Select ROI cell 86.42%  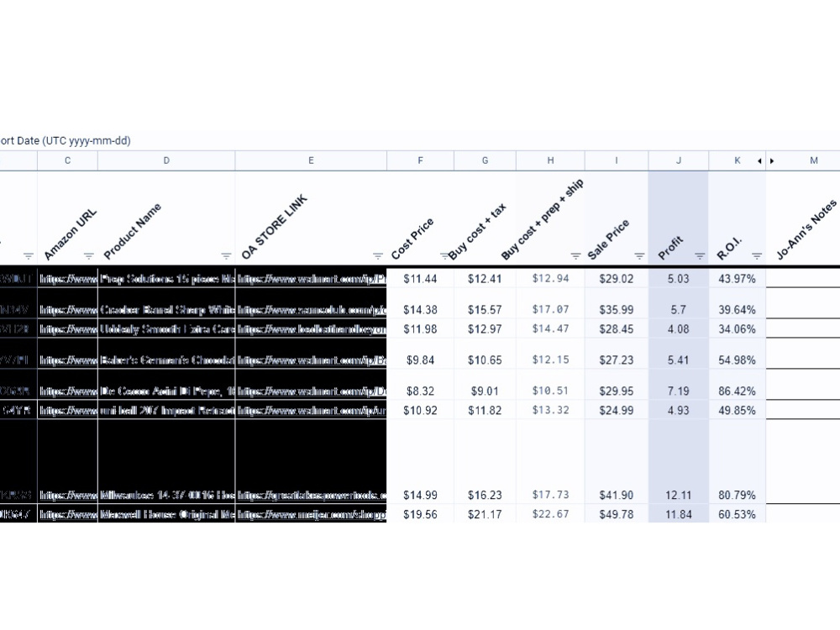[738, 385]
